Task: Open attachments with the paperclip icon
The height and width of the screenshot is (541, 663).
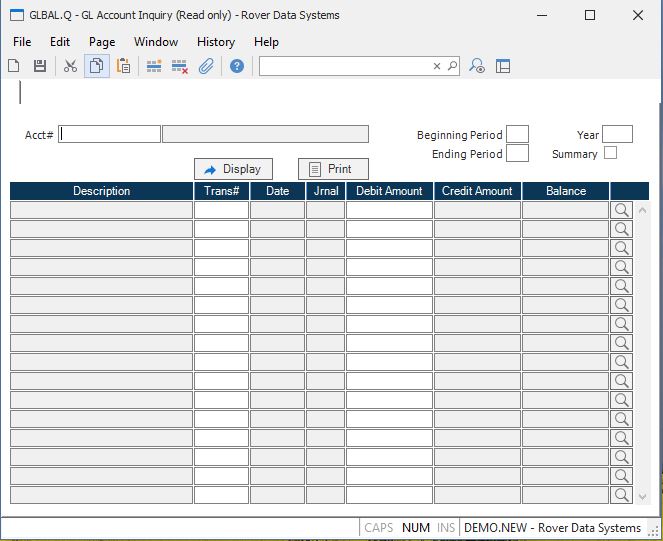Action: click(x=206, y=66)
